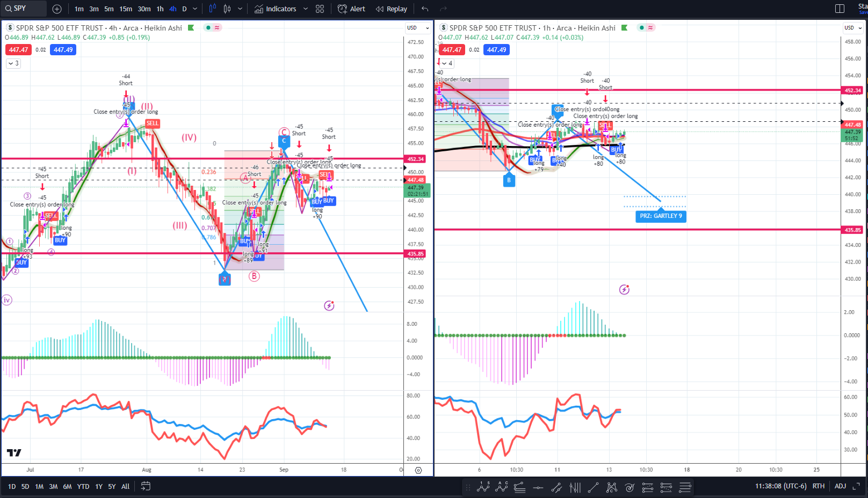Switch to the 4h timeframe
868x498 pixels.
pyautogui.click(x=173, y=9)
